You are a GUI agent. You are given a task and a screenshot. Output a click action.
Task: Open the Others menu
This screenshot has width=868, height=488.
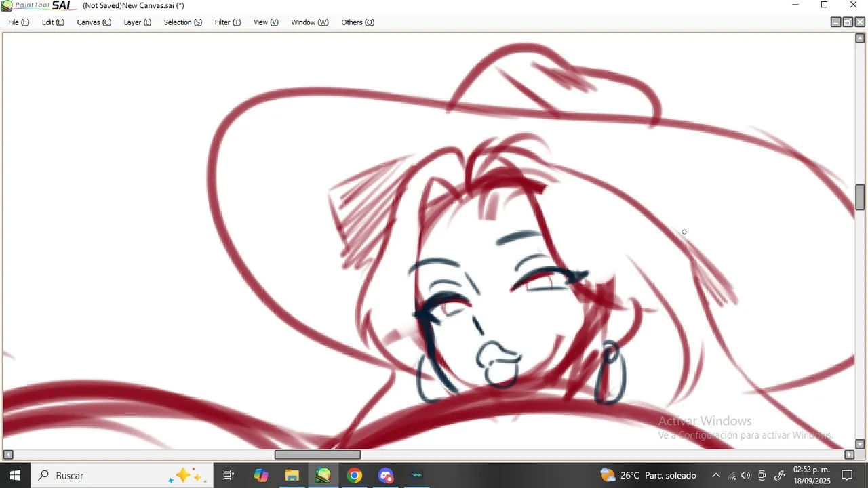click(357, 22)
